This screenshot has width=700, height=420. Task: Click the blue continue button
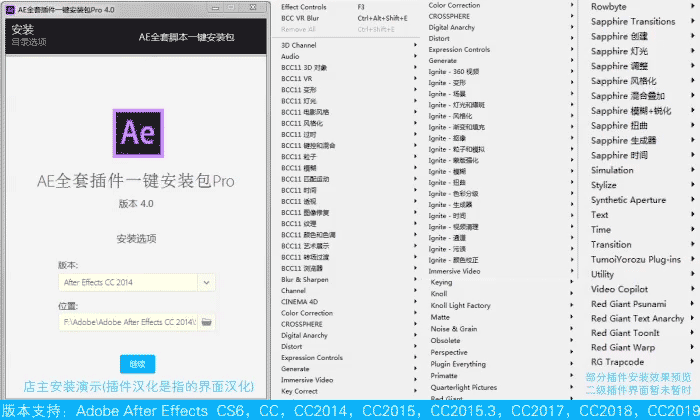point(138,364)
